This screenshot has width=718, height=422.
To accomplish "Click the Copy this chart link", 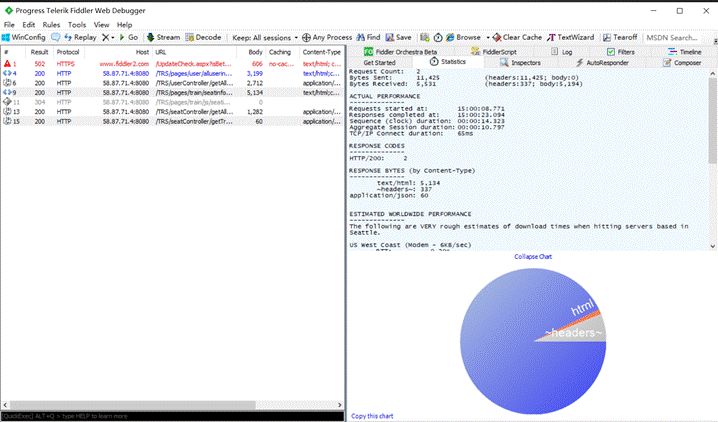I will click(372, 416).
